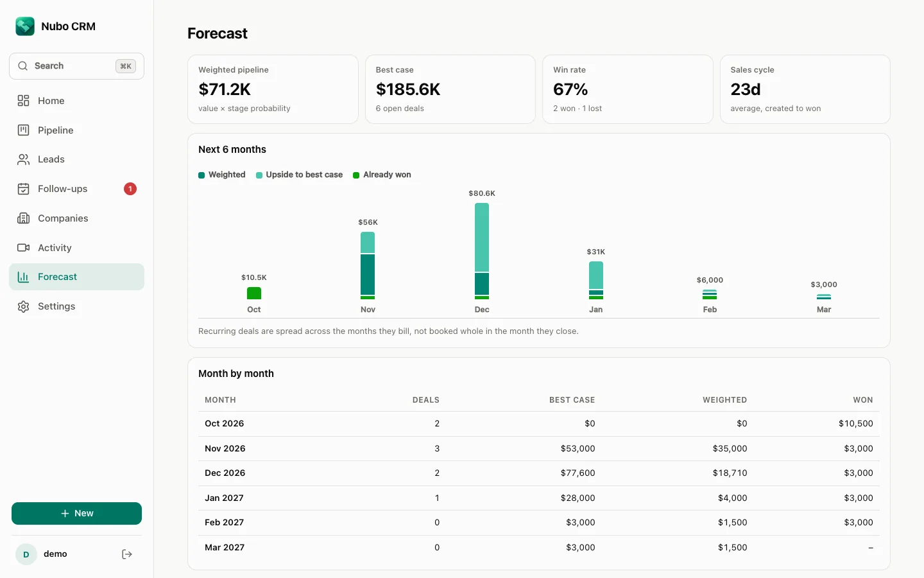
Task: Navigate to Companies
Action: pyautogui.click(x=76, y=218)
